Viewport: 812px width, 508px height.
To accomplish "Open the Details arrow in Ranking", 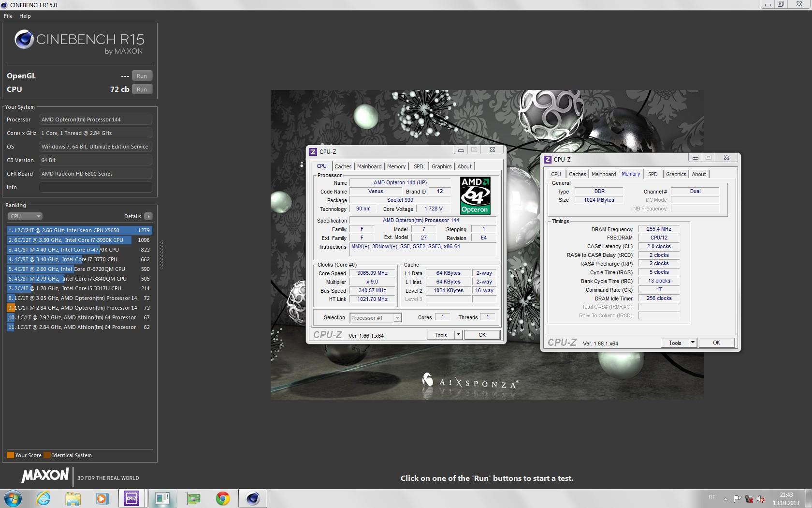I will [x=148, y=216].
